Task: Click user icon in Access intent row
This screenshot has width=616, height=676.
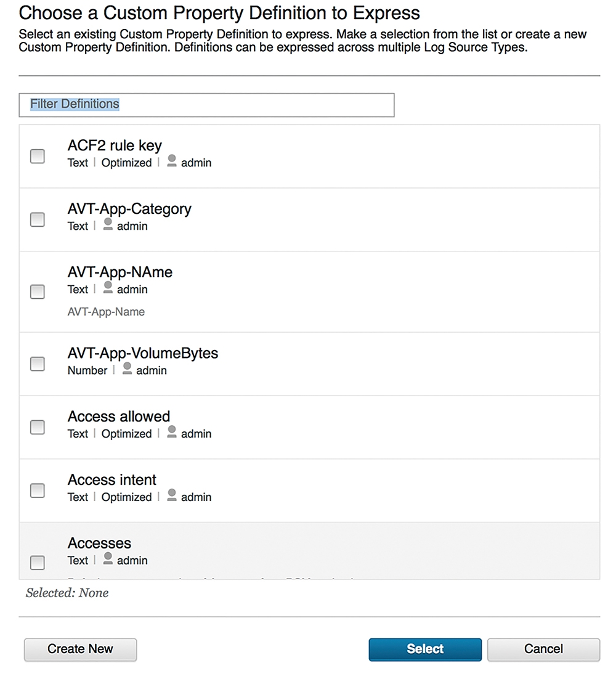Action: [x=172, y=495]
